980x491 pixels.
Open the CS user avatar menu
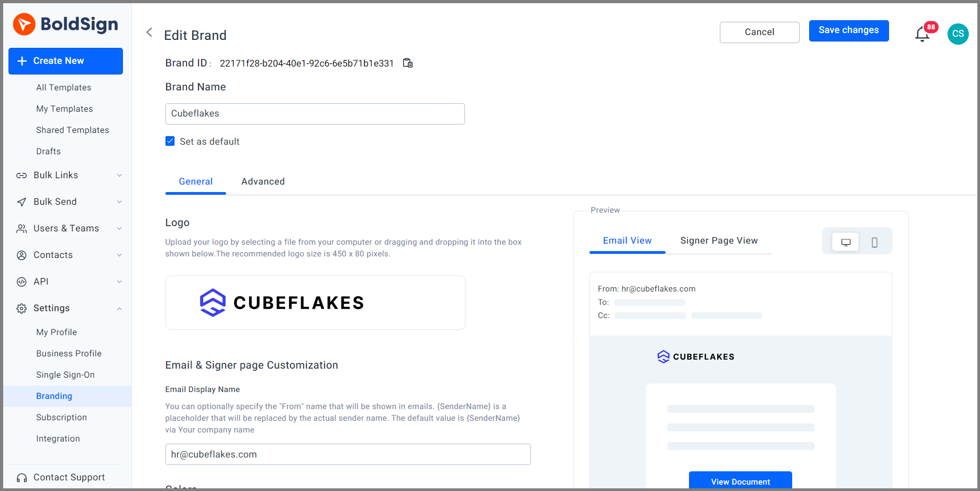(x=958, y=34)
